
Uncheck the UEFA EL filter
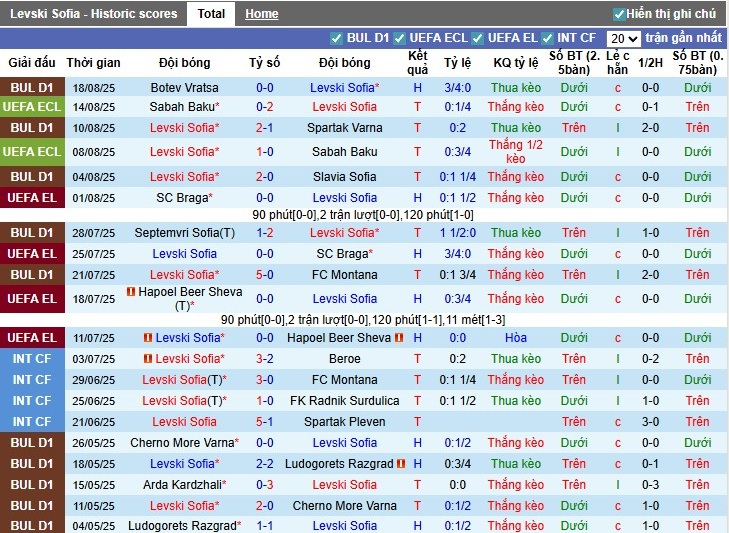pos(477,38)
